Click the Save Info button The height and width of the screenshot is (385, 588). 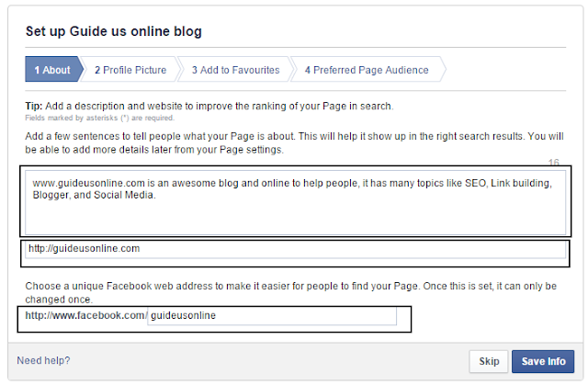pos(544,362)
